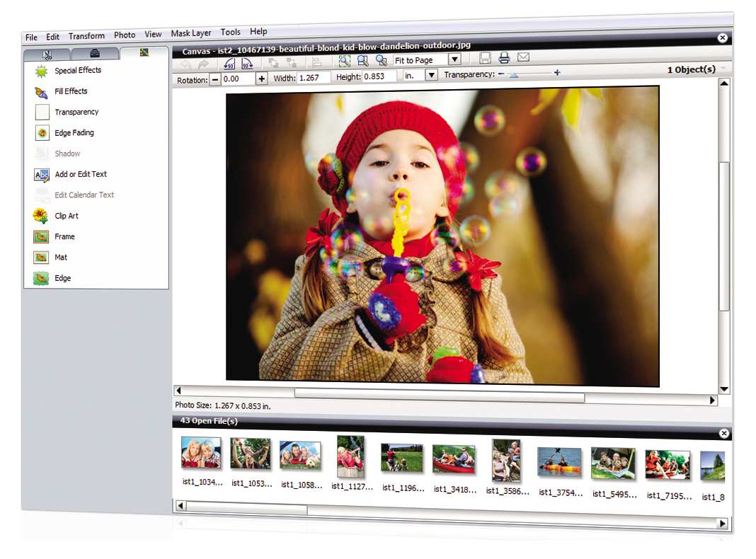Click the Print icon in toolbar
The image size is (756, 559).
(504, 59)
